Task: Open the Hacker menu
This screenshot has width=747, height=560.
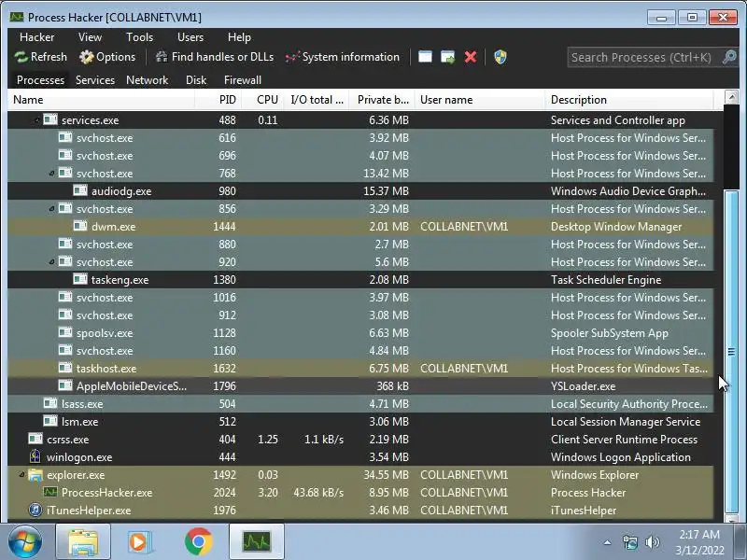Action: click(x=36, y=37)
